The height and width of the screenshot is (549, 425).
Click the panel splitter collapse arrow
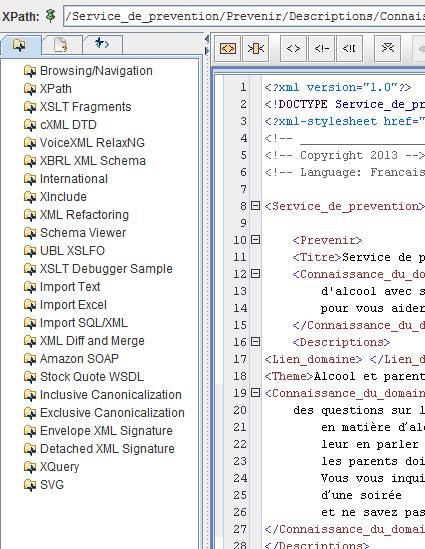point(207,39)
